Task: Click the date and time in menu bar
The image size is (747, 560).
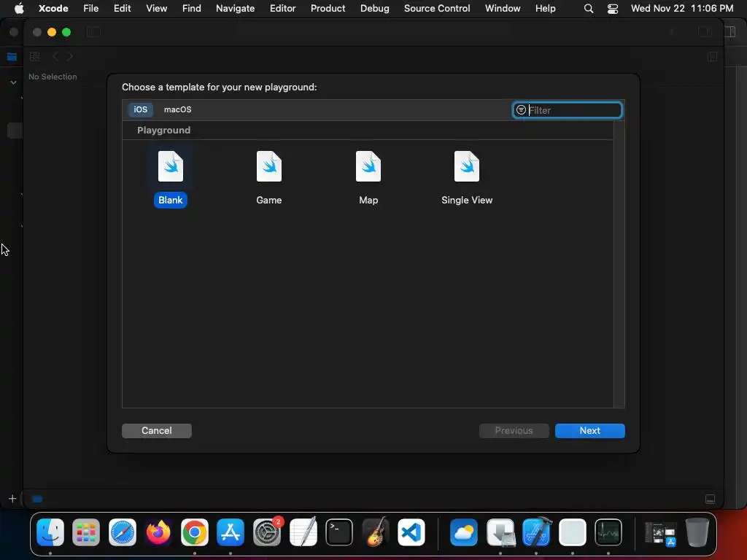Action: [x=682, y=8]
